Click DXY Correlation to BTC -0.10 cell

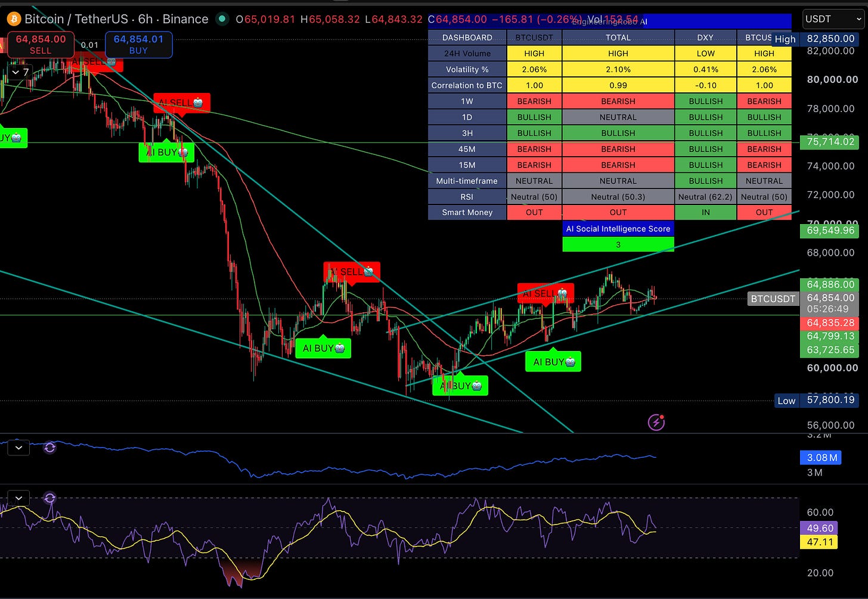pos(705,85)
